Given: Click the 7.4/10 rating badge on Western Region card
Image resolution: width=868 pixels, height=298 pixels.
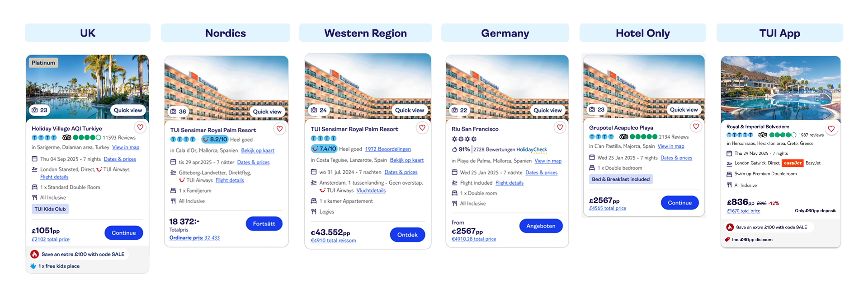Looking at the screenshot, I should 324,149.
